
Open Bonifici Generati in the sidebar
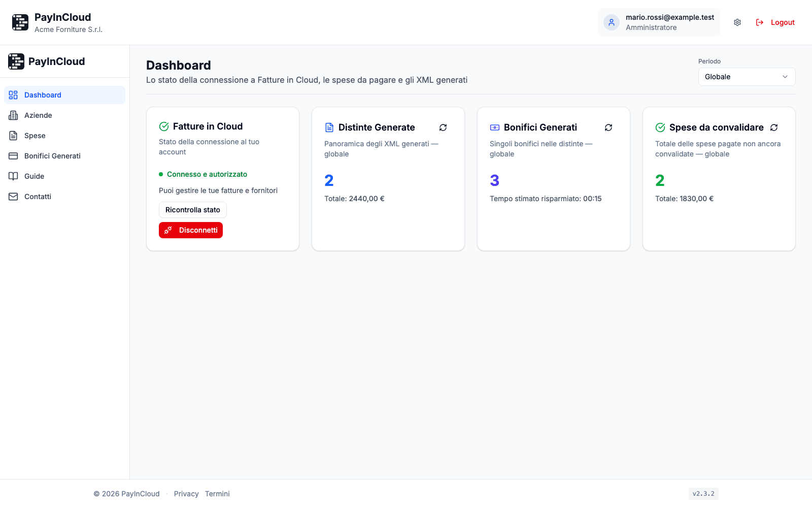(x=64, y=156)
